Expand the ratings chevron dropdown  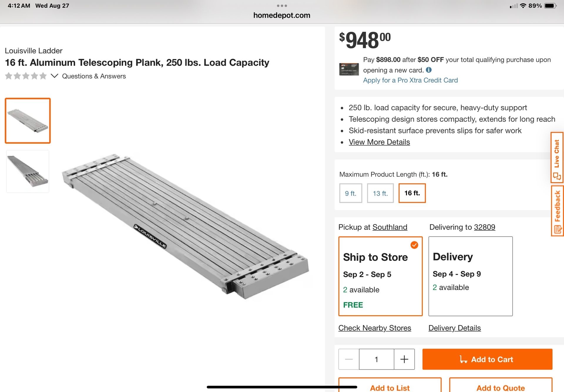point(54,76)
